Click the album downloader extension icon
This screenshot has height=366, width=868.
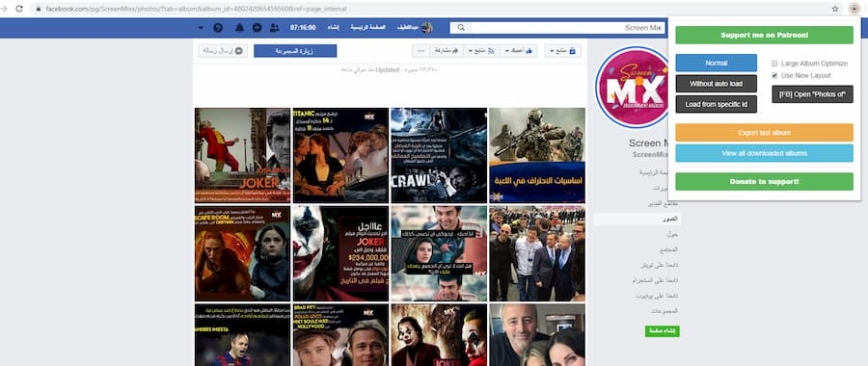[854, 9]
